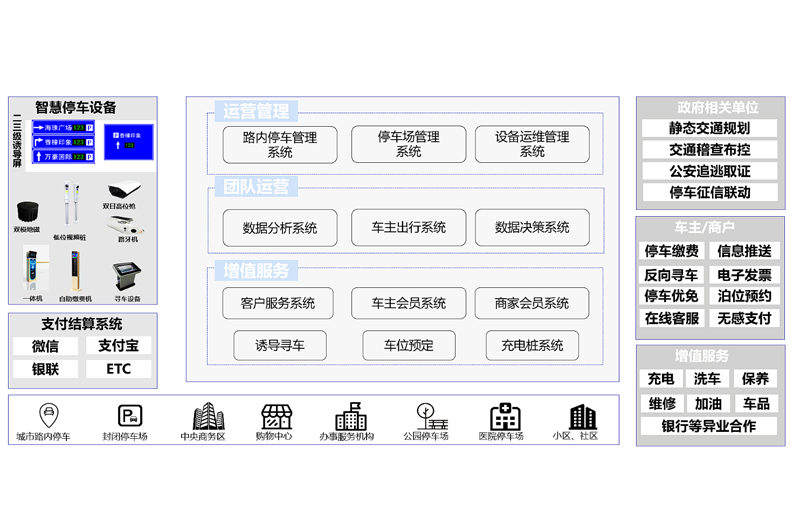The width and height of the screenshot is (800, 530).
Task: Click the 中央商务区 skyscraper icon
Action: 206,415
